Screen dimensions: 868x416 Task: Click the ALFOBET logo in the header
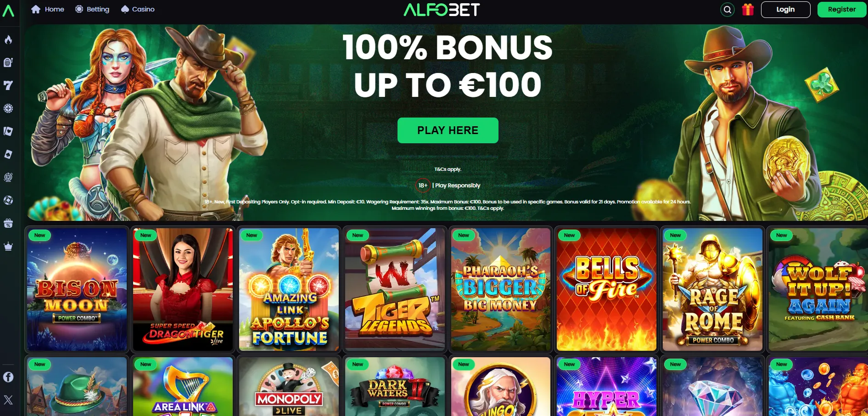pos(442,10)
